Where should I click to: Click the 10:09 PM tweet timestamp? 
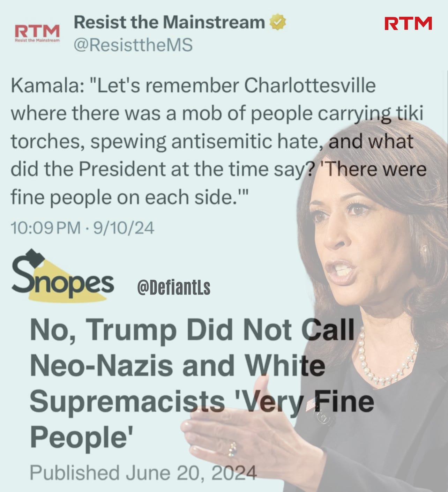tap(46, 228)
